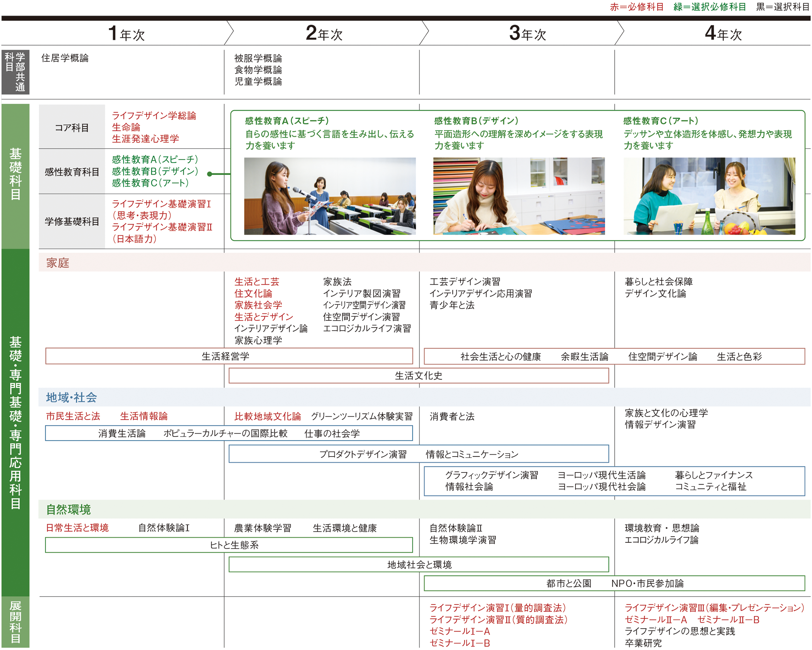Viewport: 812px width, 650px height.
Task: Click グラフィックデザイン演習 course
Action: pyautogui.click(x=491, y=475)
